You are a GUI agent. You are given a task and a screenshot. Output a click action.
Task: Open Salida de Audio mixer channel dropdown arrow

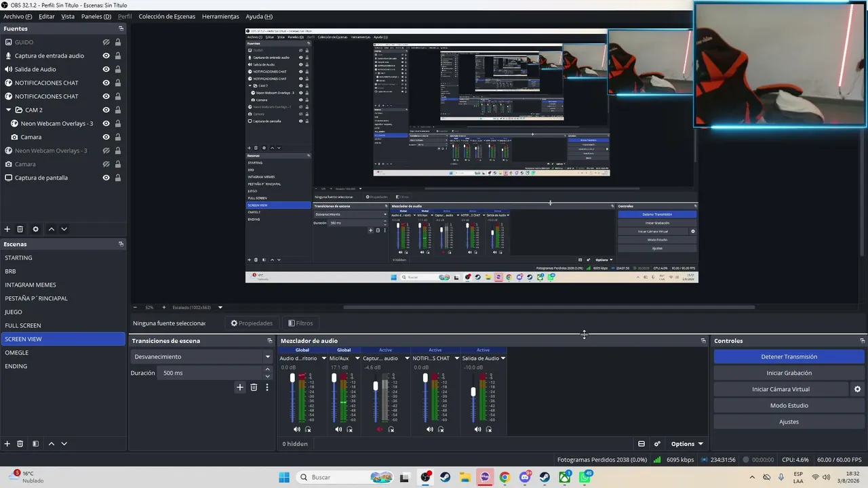click(503, 358)
